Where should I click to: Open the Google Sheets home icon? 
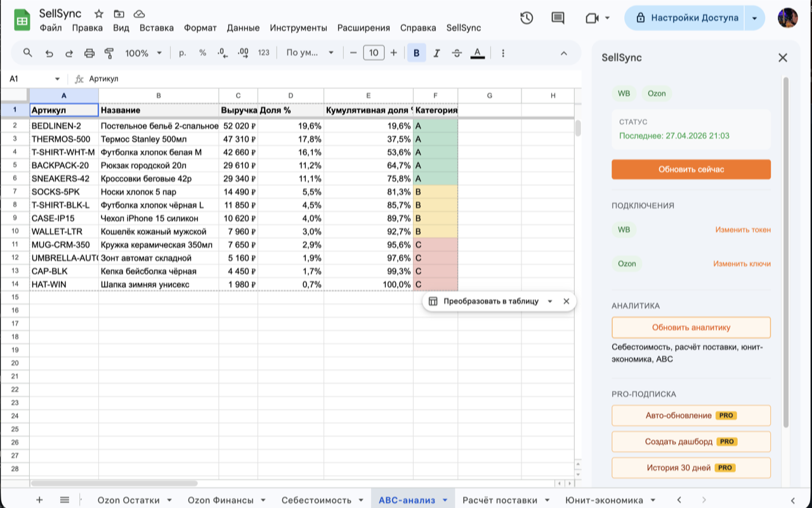(22, 20)
